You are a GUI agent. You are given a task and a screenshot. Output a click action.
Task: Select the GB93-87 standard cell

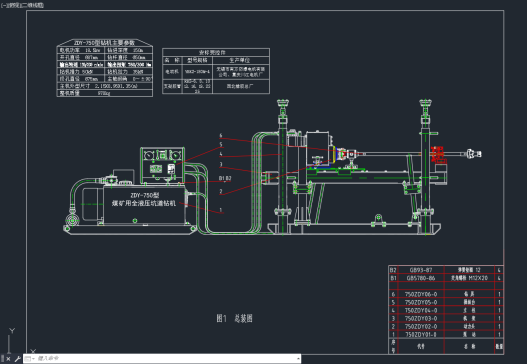tap(421, 270)
